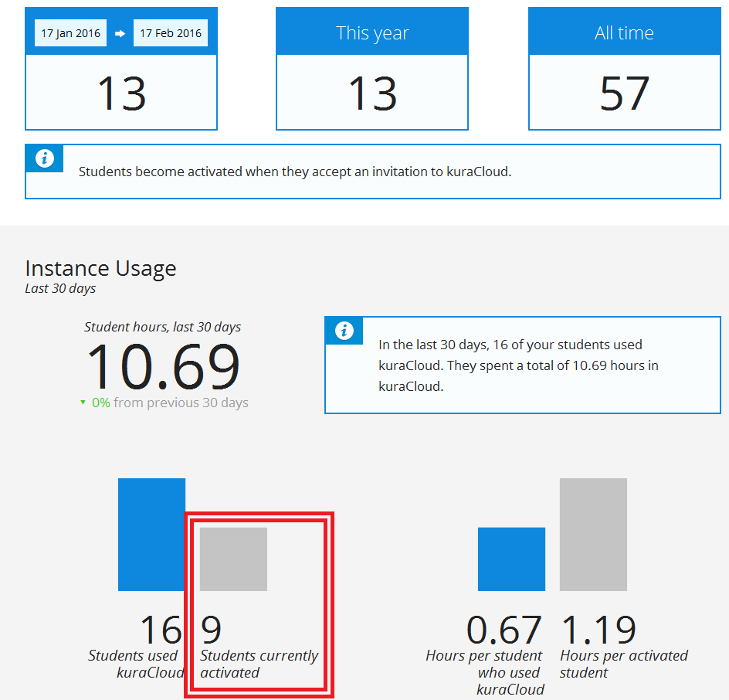Click the 13 count under the date range
Viewport: 729px width, 700px height.
coord(121,93)
